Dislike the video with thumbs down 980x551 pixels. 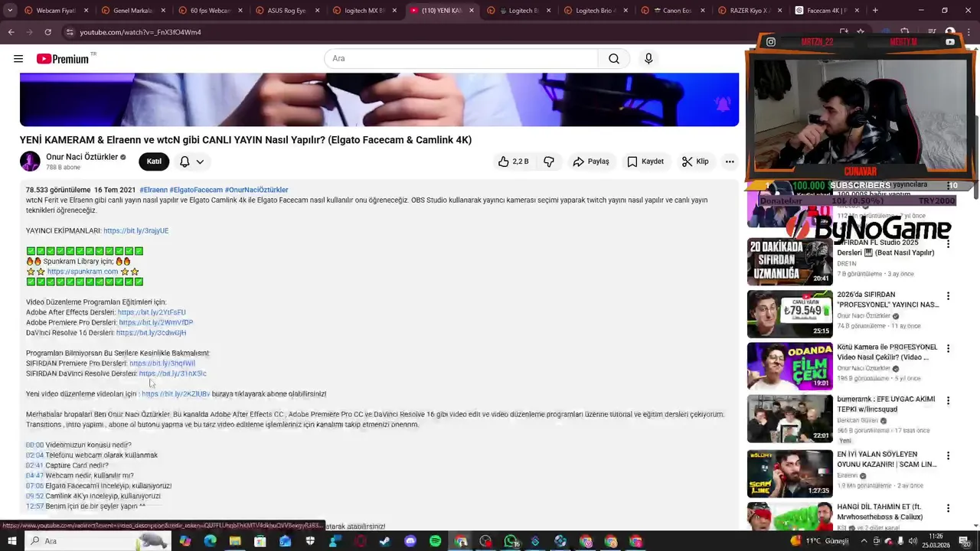[x=549, y=161]
